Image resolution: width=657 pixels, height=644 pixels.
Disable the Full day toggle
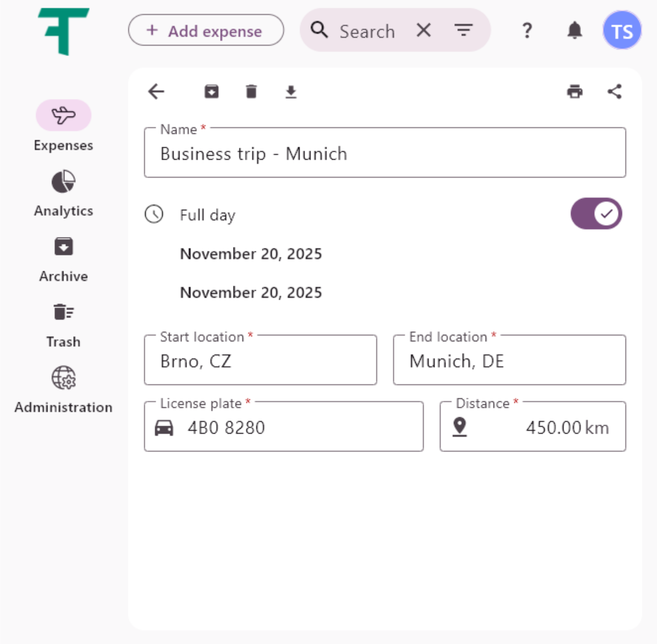596,213
